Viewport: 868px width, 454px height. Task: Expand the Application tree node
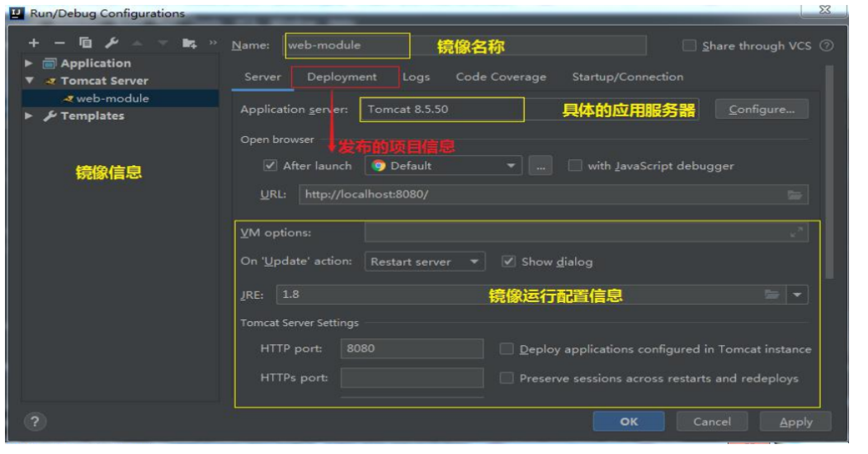pos(29,63)
